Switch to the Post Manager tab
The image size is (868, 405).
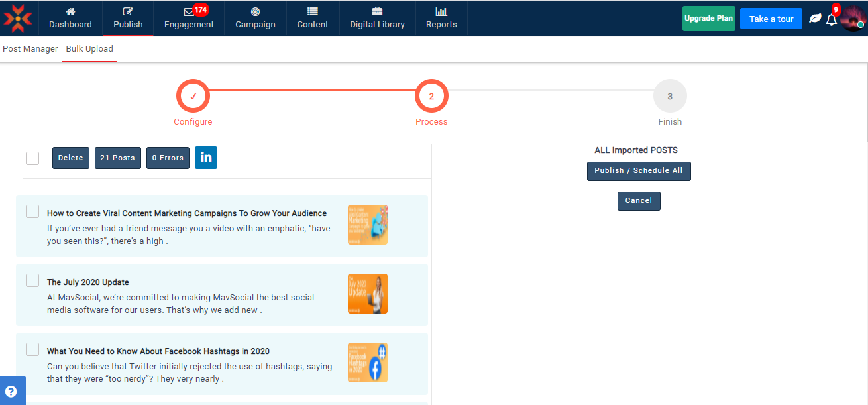(x=30, y=49)
